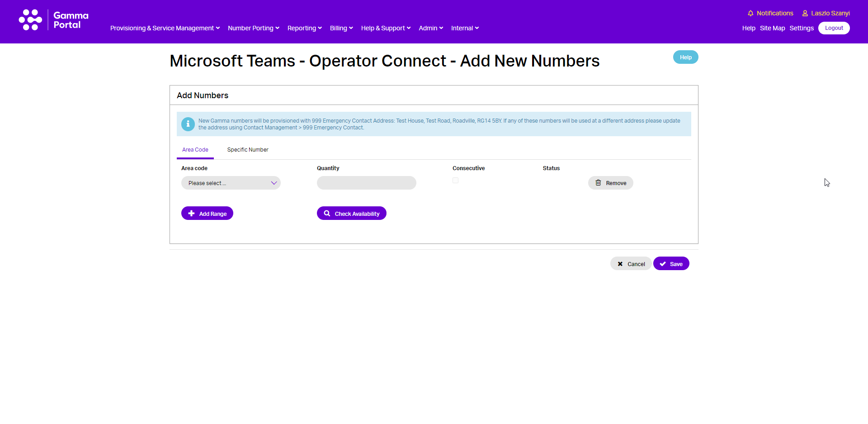Switch to the Specific Number tab
This screenshot has width=868, height=424.
pos(248,150)
